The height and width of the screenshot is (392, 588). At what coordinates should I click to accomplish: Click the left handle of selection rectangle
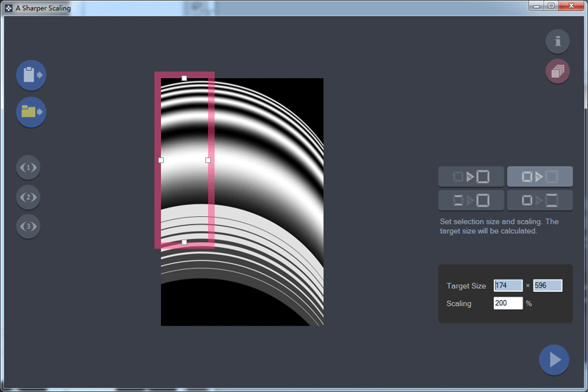[161, 160]
